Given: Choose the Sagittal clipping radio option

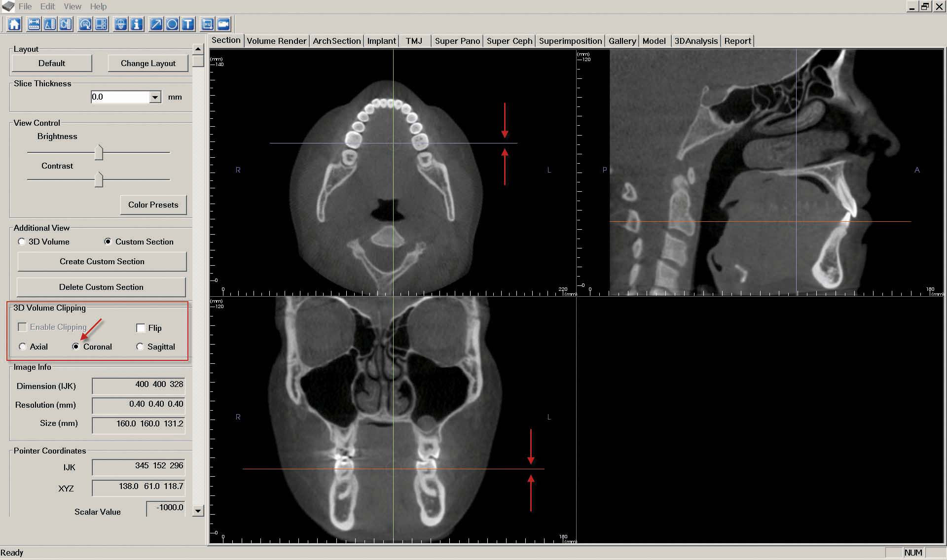Looking at the screenshot, I should pyautogui.click(x=140, y=347).
